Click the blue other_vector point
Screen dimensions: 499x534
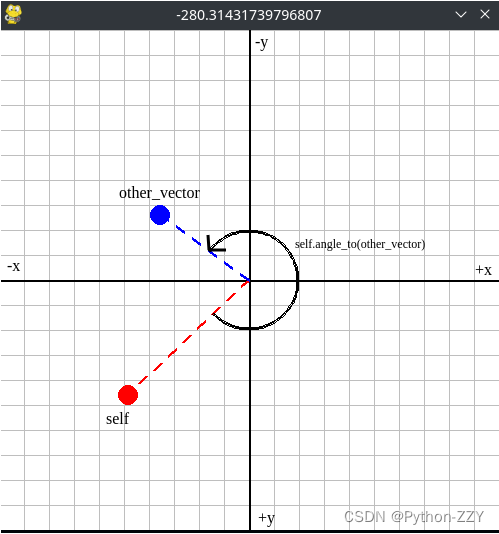[160, 215]
